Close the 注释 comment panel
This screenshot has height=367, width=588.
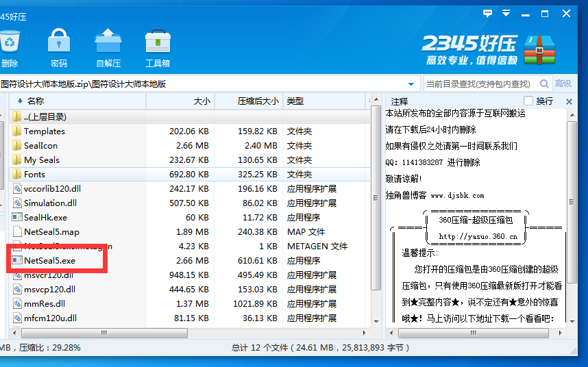tap(569, 101)
